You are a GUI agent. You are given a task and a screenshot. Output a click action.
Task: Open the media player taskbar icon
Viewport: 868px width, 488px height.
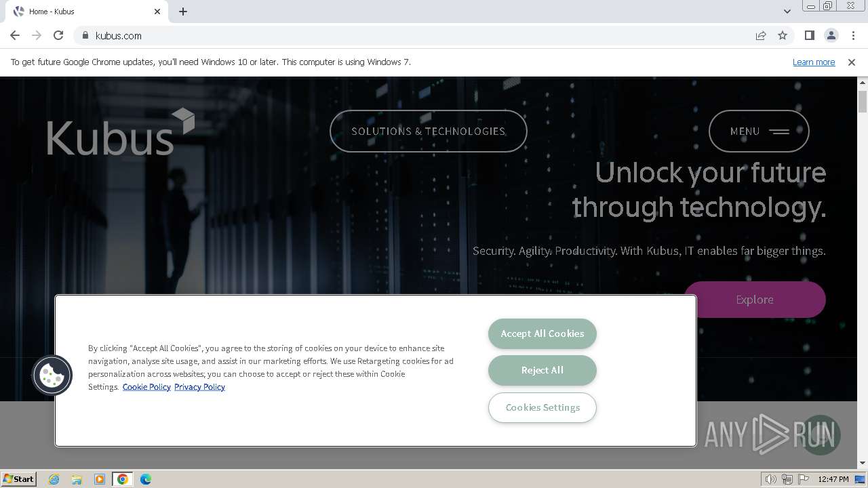click(100, 479)
